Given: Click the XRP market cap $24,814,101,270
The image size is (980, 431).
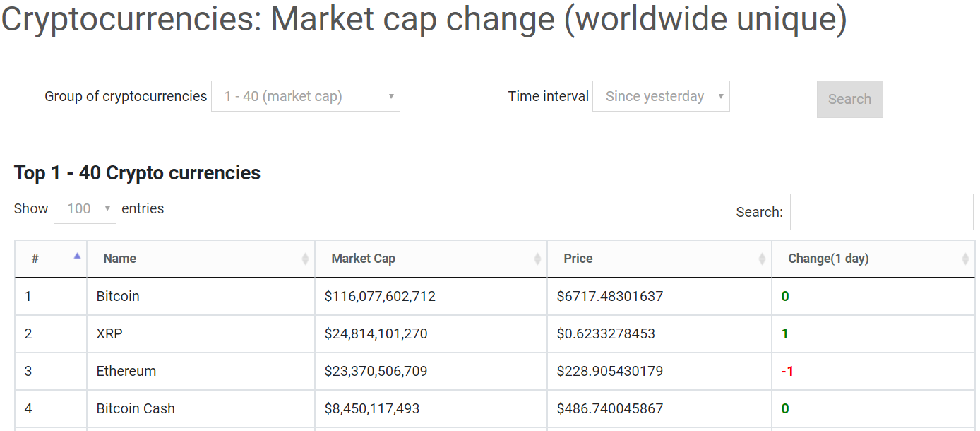Looking at the screenshot, I should click(x=376, y=333).
